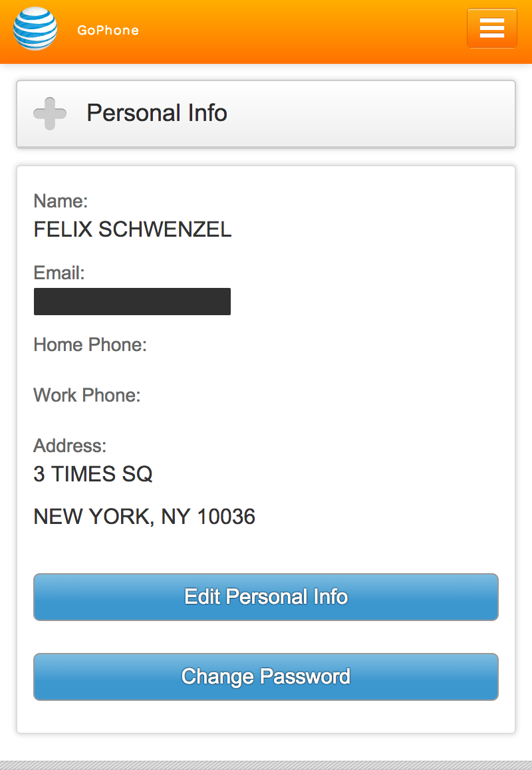The image size is (532, 770).
Task: Click the striped gray footer bar
Action: point(266,765)
